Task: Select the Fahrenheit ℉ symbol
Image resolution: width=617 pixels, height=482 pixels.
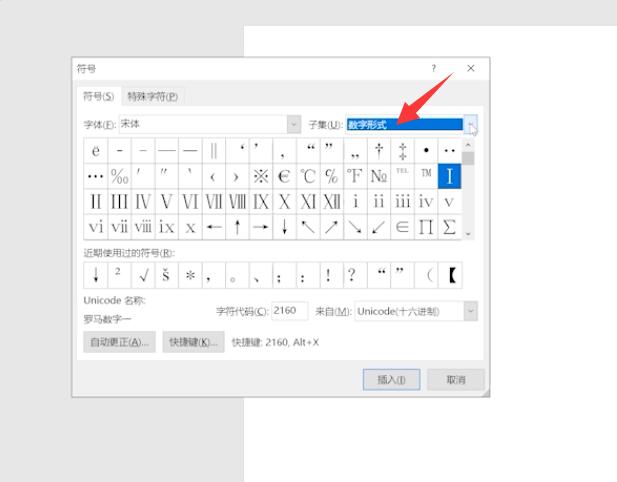Action: pos(355,176)
